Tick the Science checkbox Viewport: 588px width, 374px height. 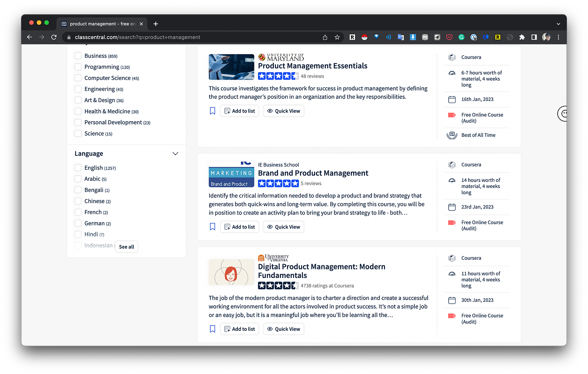click(x=78, y=134)
